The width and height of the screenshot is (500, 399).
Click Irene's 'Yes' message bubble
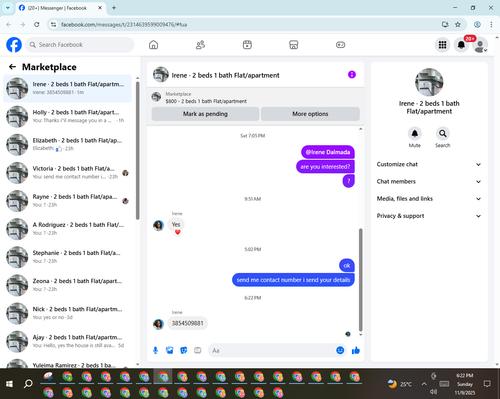point(176,224)
